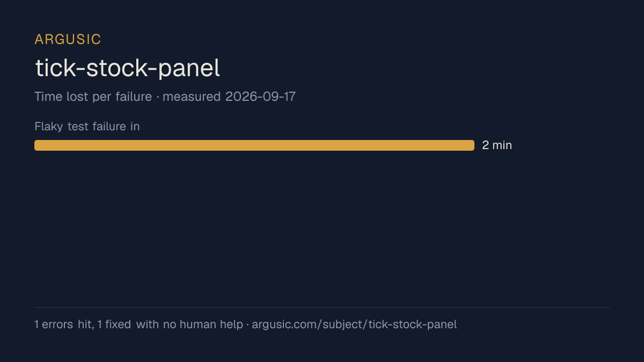Select the tick-stock-panel title heading

pos(128,69)
